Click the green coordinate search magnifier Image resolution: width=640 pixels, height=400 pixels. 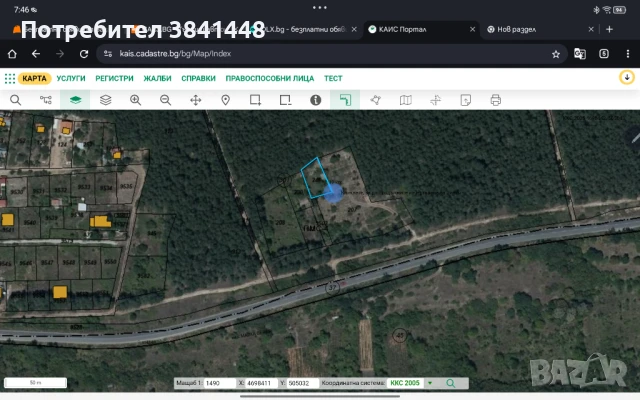(451, 383)
